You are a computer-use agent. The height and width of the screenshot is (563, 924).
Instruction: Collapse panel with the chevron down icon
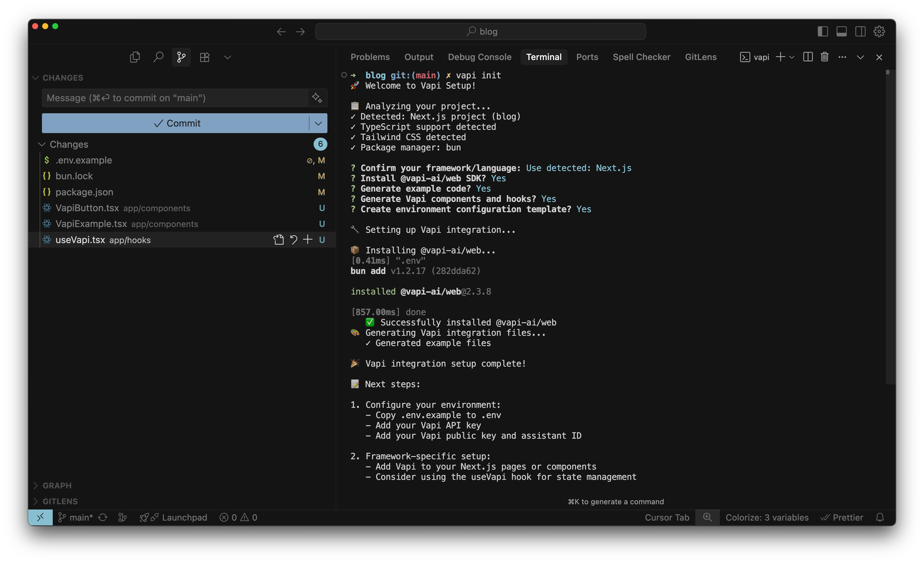pyautogui.click(x=860, y=58)
